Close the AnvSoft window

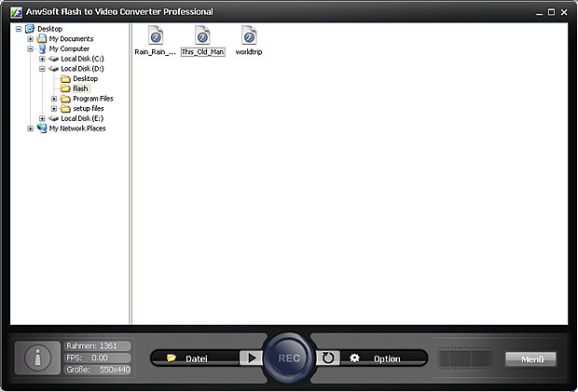coord(564,12)
